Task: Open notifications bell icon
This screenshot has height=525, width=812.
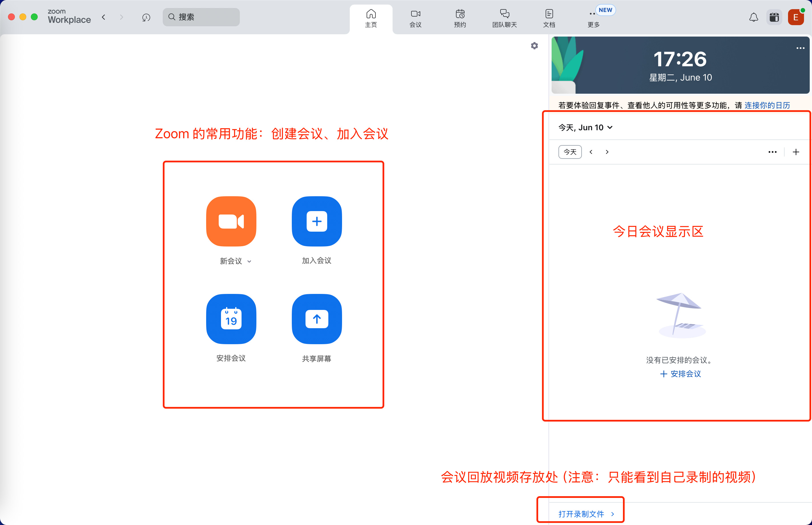Action: click(x=753, y=17)
